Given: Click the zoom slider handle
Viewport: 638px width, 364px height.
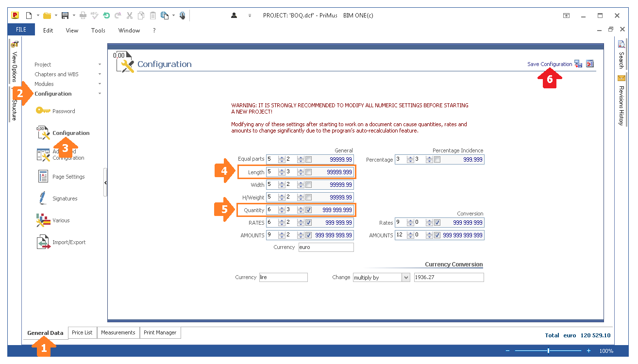Looking at the screenshot, I should pyautogui.click(x=548, y=350).
